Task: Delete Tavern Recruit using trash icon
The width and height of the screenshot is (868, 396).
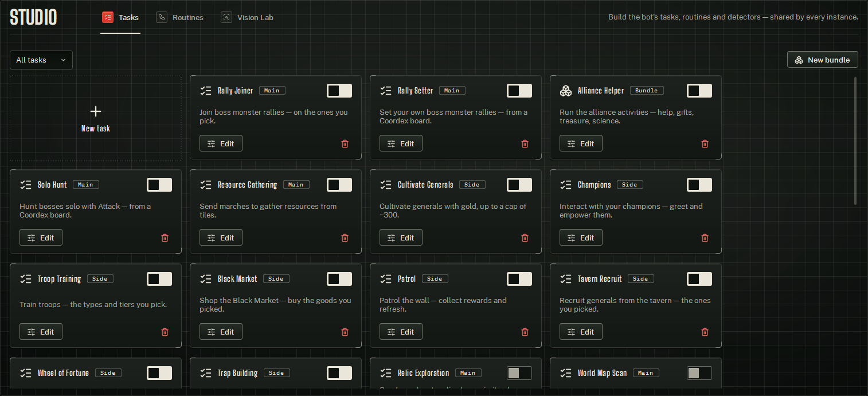Action: pos(705,332)
